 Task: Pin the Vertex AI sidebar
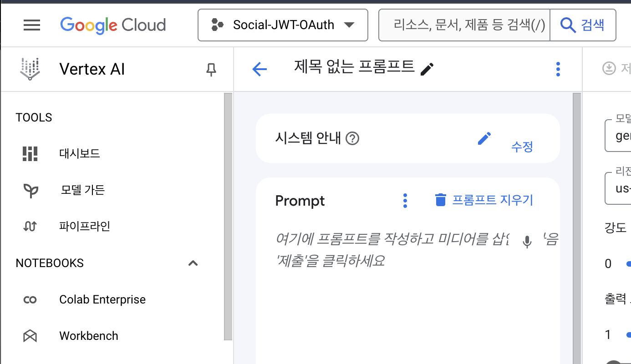211,69
